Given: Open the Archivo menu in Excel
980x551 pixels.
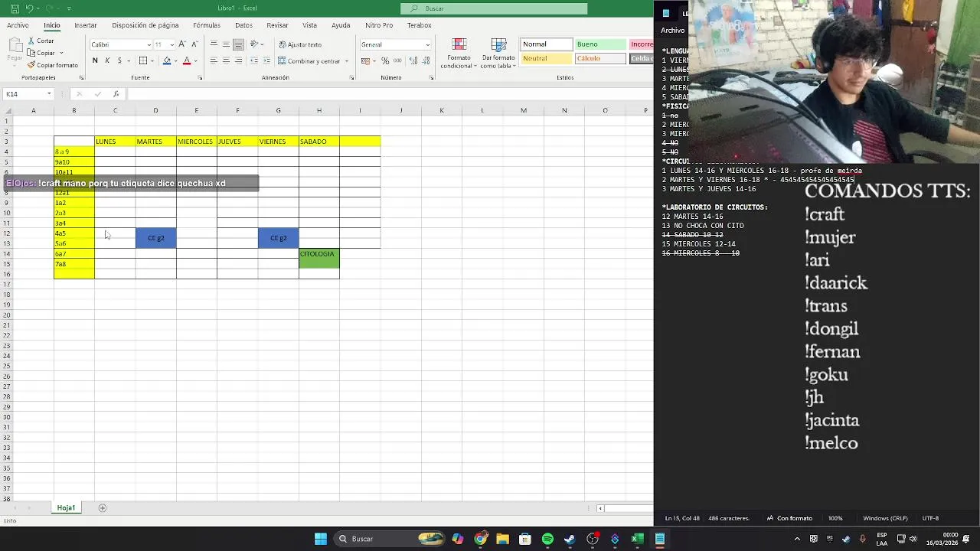Looking at the screenshot, I should [x=18, y=25].
